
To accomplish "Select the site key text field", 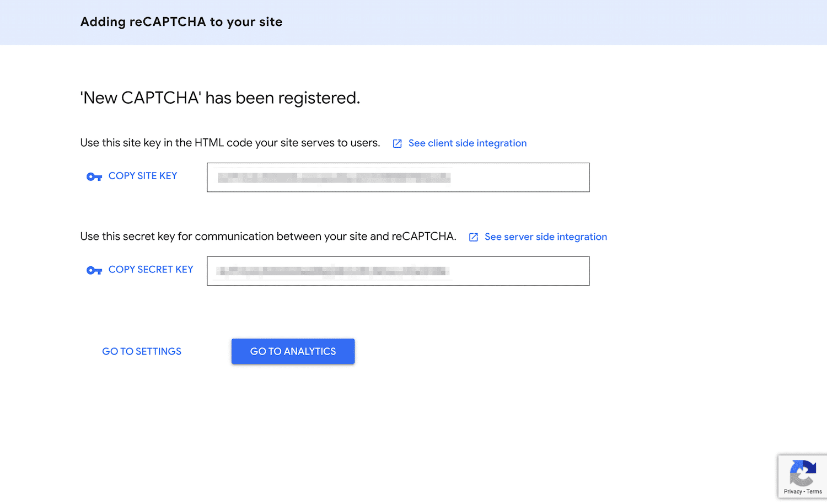I will (x=398, y=177).
